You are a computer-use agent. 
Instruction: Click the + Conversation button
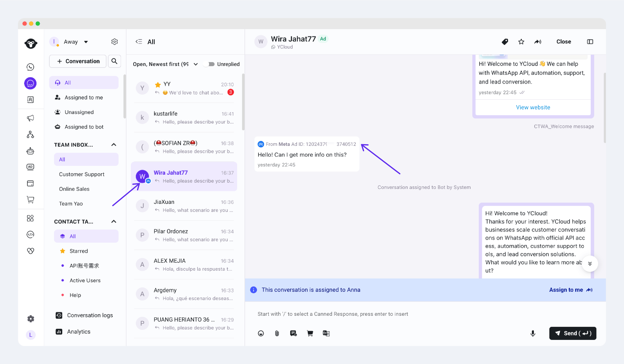[78, 61]
